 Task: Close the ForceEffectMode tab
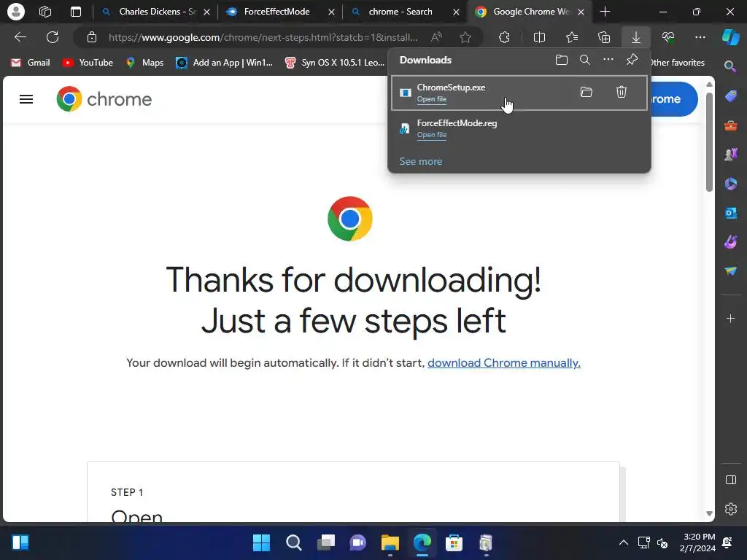pyautogui.click(x=331, y=12)
